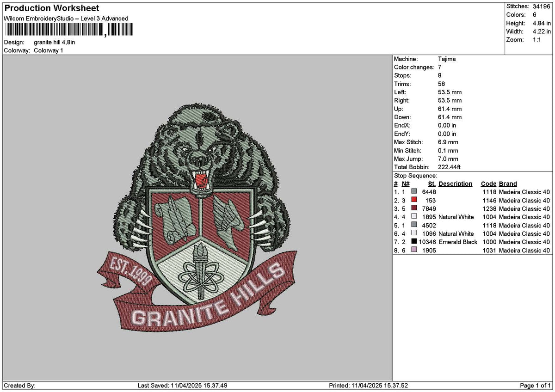The image size is (555, 392).
Task: Select the white swatch in stop 4 row
Action: (x=414, y=216)
